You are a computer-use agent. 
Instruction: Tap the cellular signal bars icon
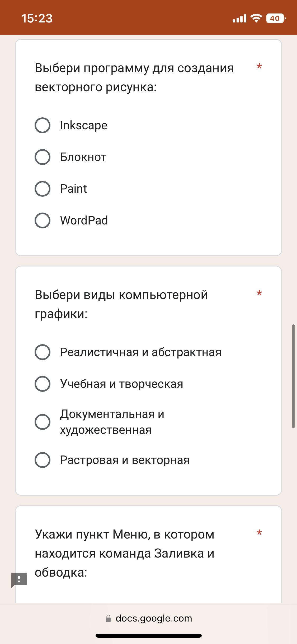coord(239,19)
